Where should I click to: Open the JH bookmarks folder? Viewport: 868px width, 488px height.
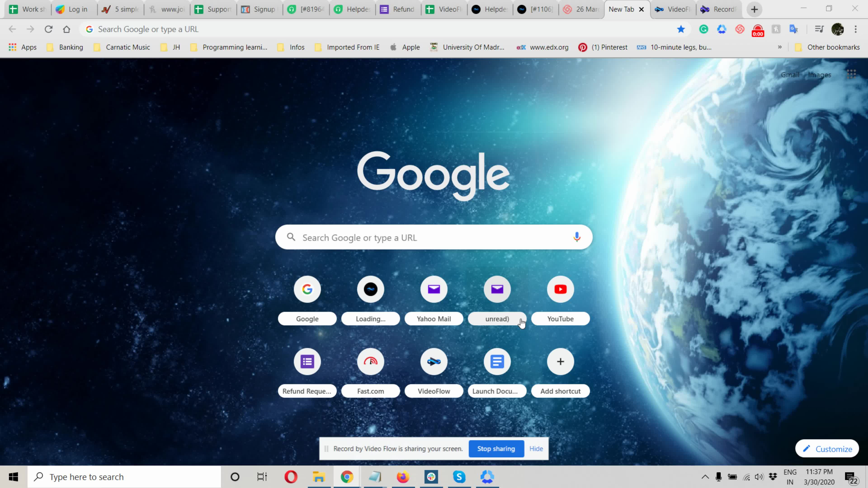(x=170, y=47)
